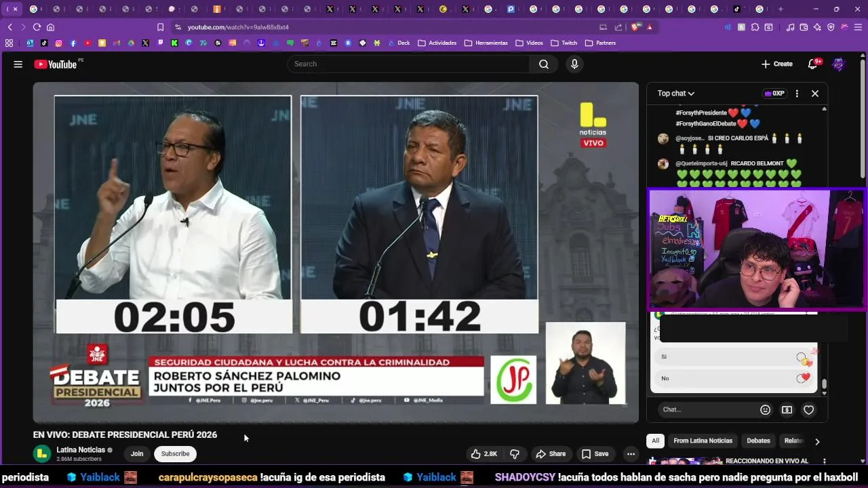
Task: Subscribe to Latina Noticias
Action: [x=175, y=454]
